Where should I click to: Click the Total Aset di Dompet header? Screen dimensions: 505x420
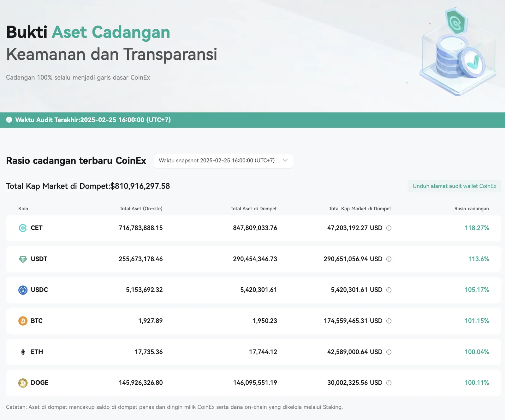pyautogui.click(x=254, y=209)
